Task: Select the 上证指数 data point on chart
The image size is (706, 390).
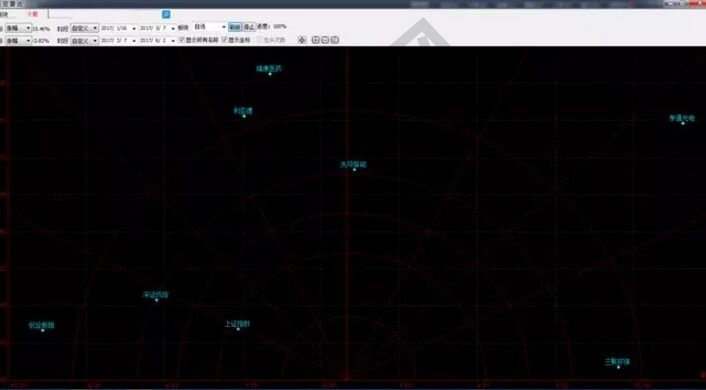Action: [238, 329]
